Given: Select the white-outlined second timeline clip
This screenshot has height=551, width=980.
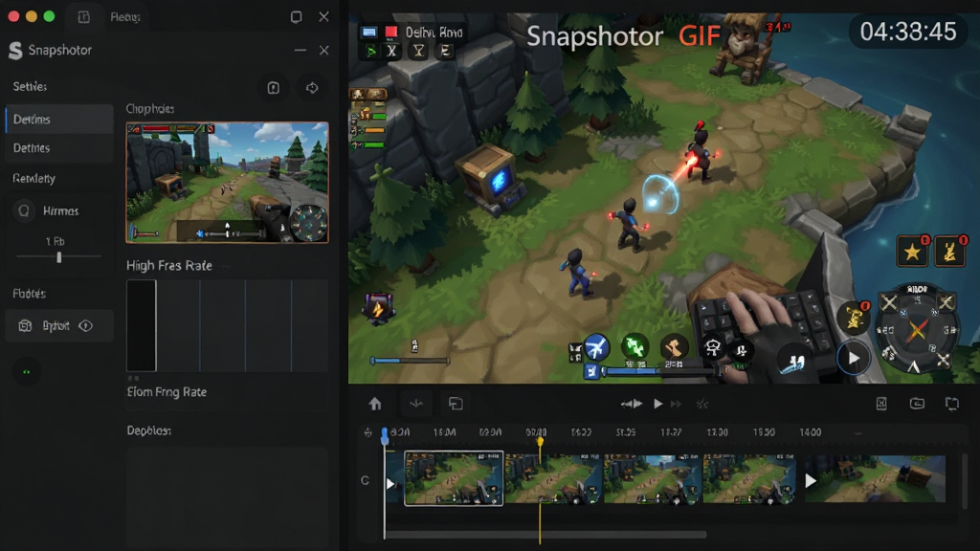Looking at the screenshot, I should tap(454, 478).
